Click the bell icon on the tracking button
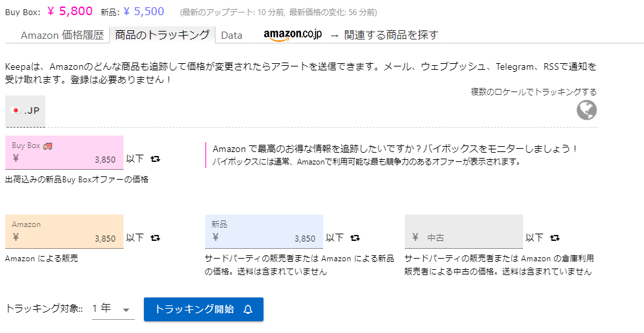 tap(248, 309)
